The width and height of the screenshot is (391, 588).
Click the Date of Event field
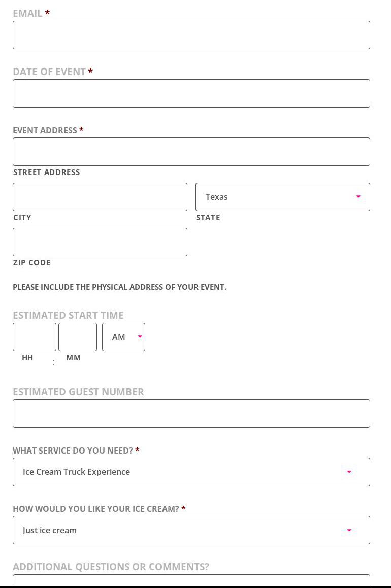(191, 93)
